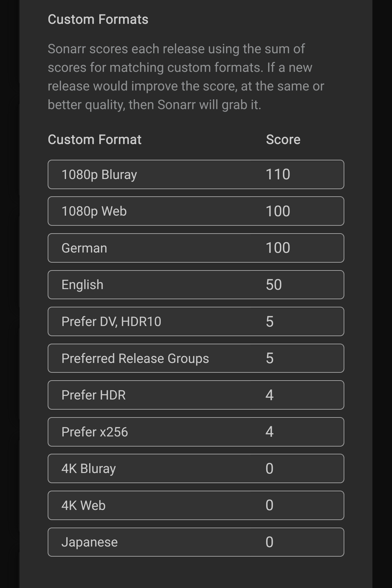Click the Prefer DV, HDR10 score field
The image size is (392, 588).
tap(270, 321)
